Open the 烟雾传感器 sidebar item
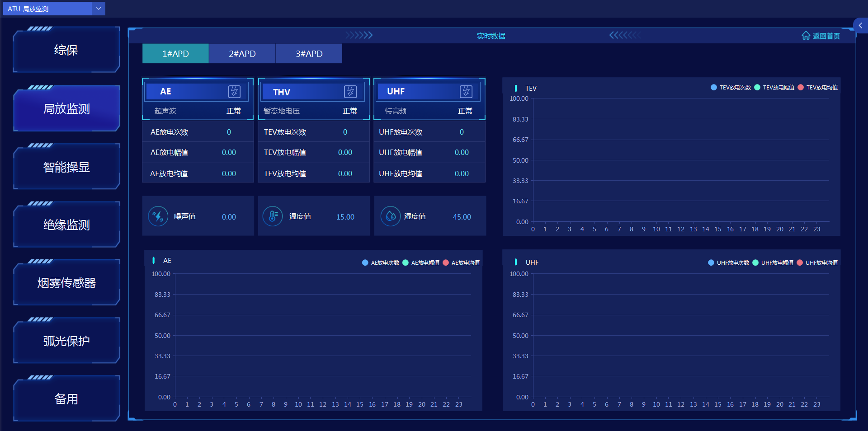Screen dimensions: 868x431 point(66,283)
